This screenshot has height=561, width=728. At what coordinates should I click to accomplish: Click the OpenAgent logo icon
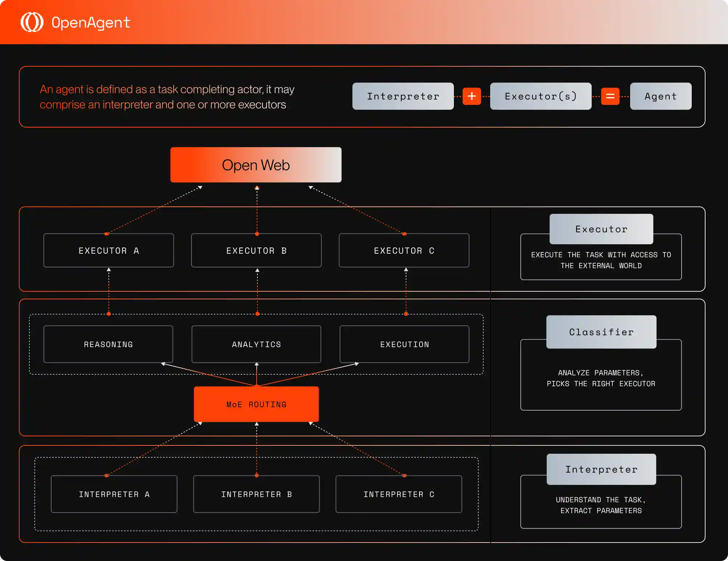click(32, 22)
